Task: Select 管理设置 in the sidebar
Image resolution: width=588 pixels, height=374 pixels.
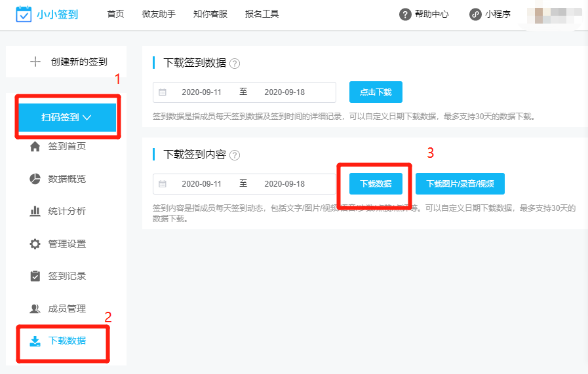Action: [67, 244]
